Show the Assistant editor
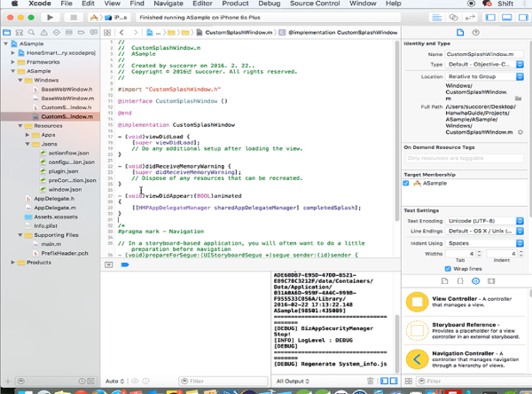The height and width of the screenshot is (394, 532). tap(453, 18)
